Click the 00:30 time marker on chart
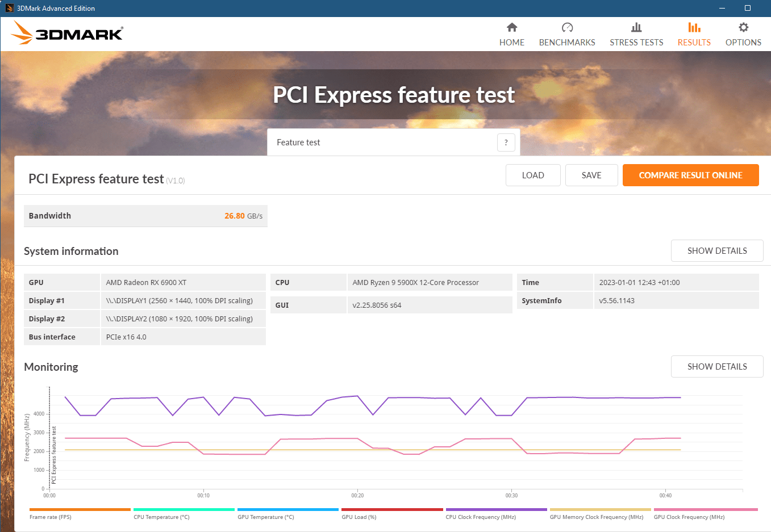 click(511, 496)
